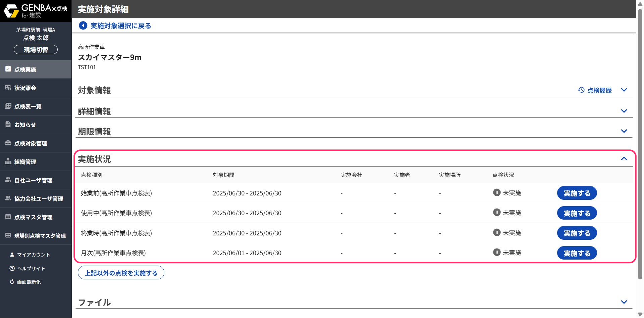Click the 未実施 status icon for 月次 row
This screenshot has height=318, width=644.
pos(497,253)
